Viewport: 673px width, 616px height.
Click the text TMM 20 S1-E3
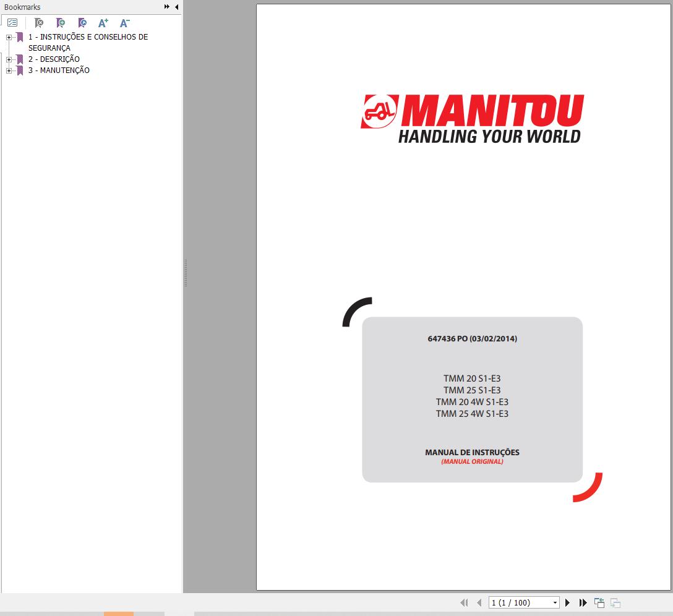point(472,379)
